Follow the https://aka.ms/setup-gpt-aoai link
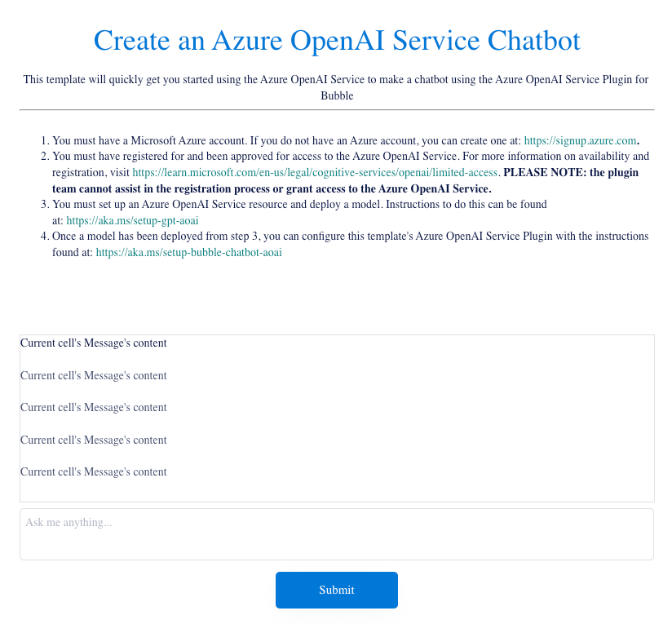The image size is (672, 624). [x=130, y=220]
